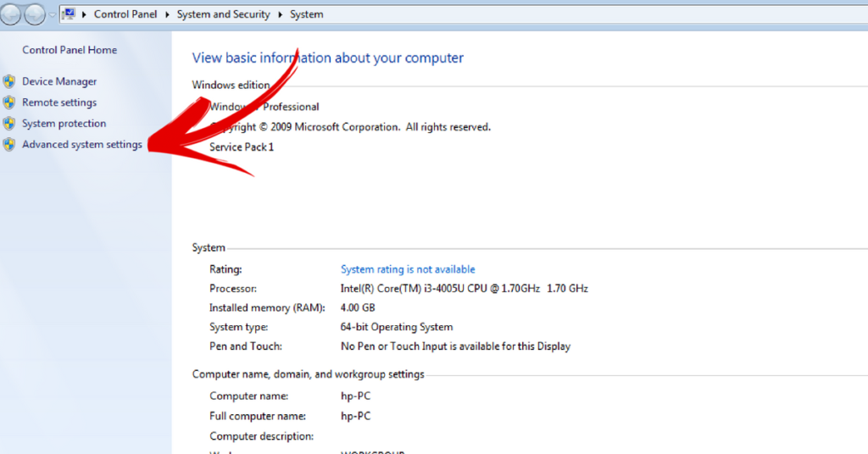Image resolution: width=868 pixels, height=454 pixels.
Task: Click the Forward navigation arrow button
Action: [34, 14]
